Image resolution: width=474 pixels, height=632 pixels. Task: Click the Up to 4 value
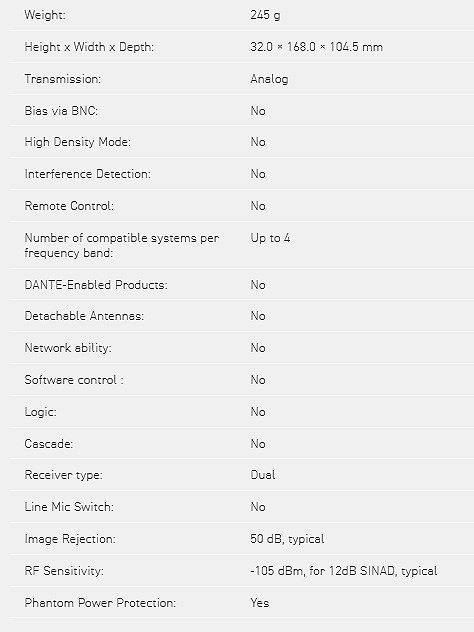[x=270, y=238]
